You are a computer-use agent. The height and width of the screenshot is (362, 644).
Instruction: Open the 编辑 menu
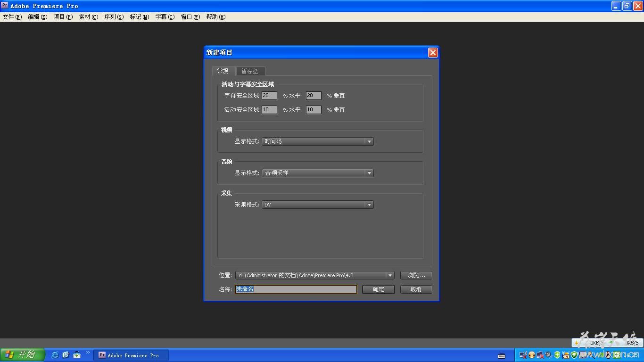37,17
